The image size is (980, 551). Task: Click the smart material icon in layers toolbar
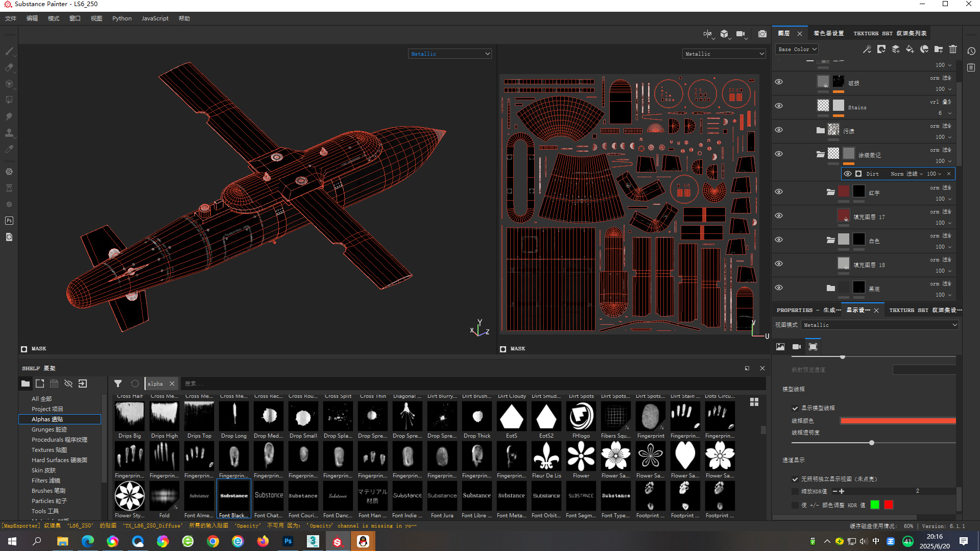[924, 50]
